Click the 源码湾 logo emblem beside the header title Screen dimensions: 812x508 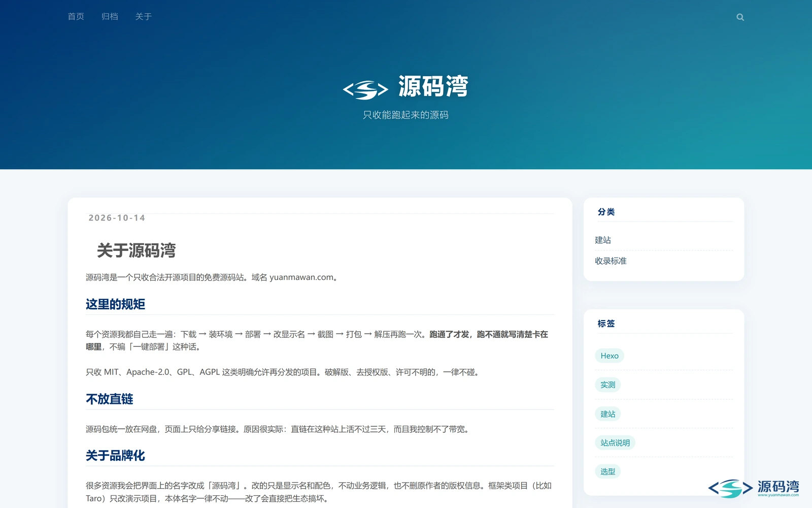[x=365, y=90]
